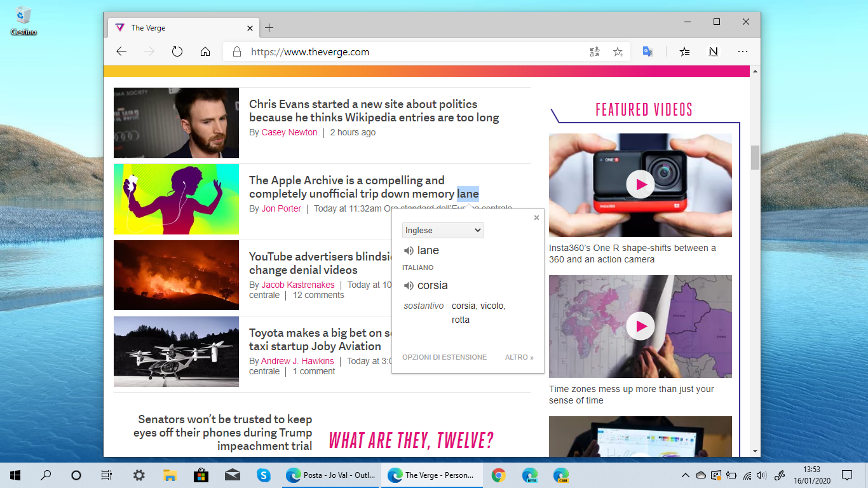Play the Insta360 One R featured video

(x=640, y=184)
